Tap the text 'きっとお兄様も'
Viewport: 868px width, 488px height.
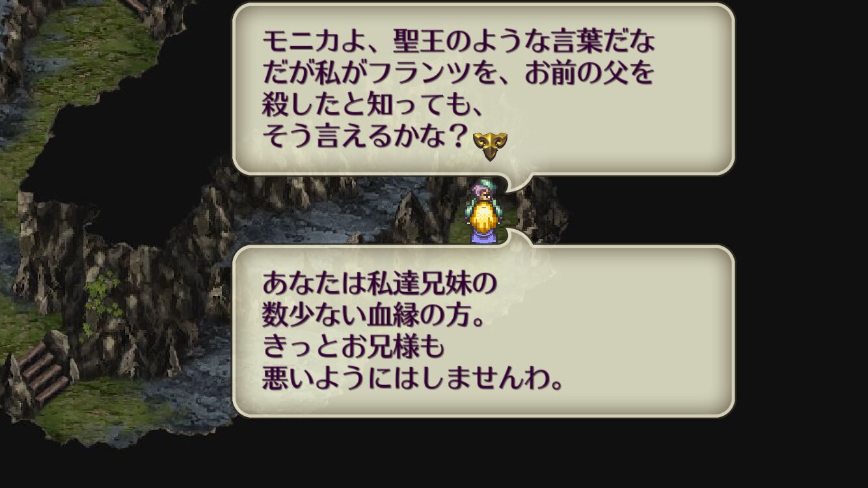pos(353,346)
